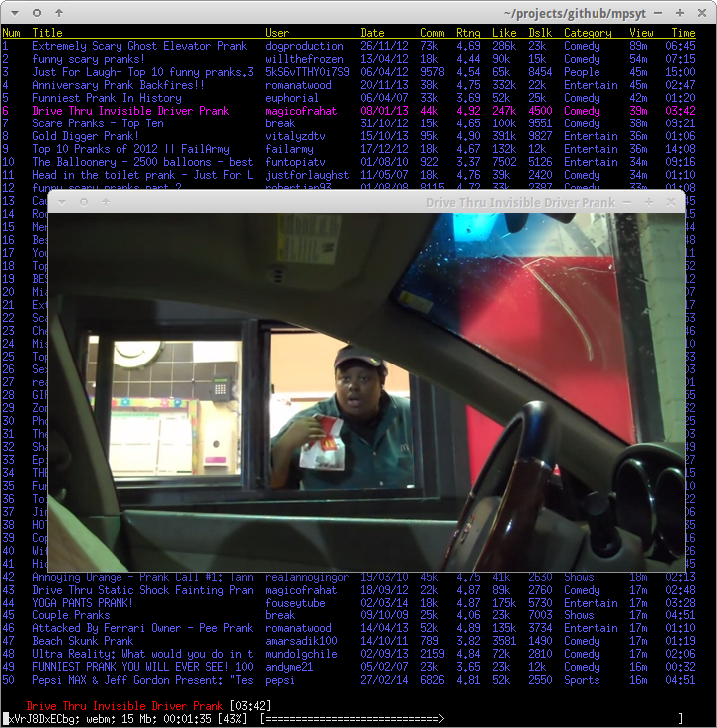Click user name 'dogproduction'
Image resolution: width=717 pixels, height=728 pixels.
click(x=304, y=46)
